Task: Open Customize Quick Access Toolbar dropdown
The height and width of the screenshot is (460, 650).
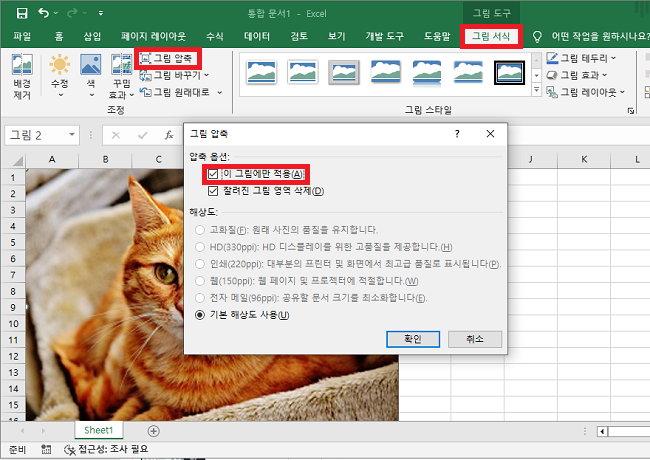Action: (101, 13)
